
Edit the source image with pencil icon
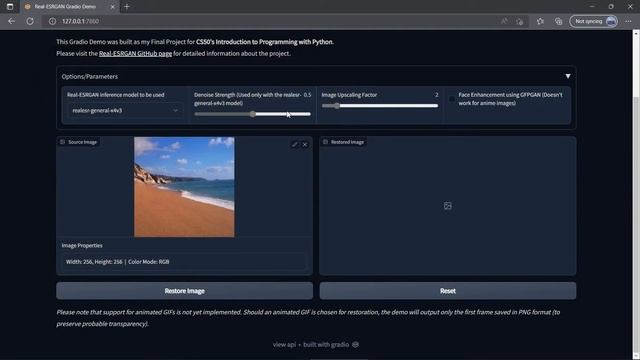tap(295, 144)
